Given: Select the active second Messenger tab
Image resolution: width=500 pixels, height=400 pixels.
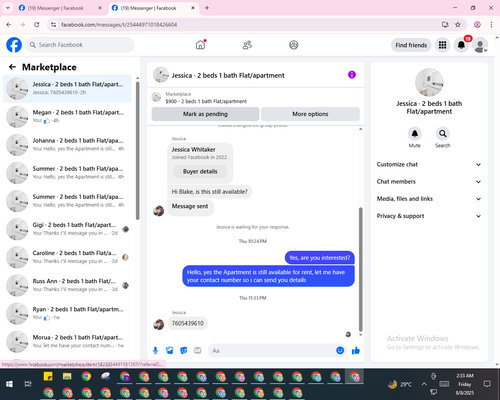Looking at the screenshot, I should click(x=153, y=8).
